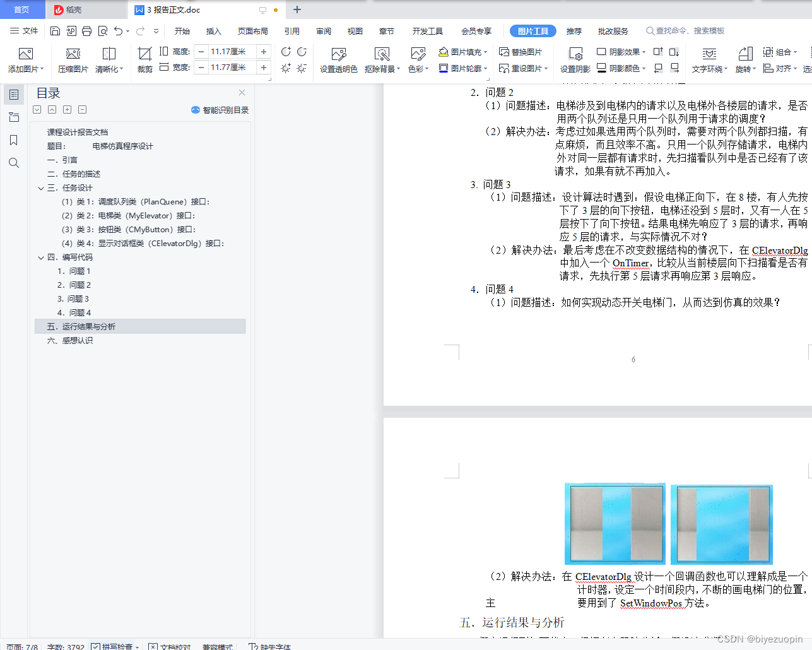Open the customize quick access toolbar arrow
The width and height of the screenshot is (812, 650).
point(156,31)
